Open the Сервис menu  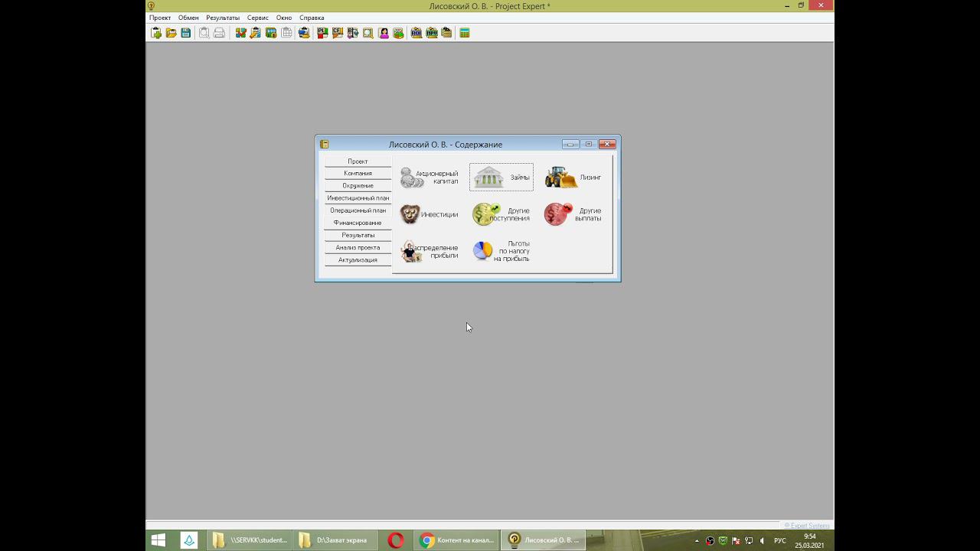258,18
